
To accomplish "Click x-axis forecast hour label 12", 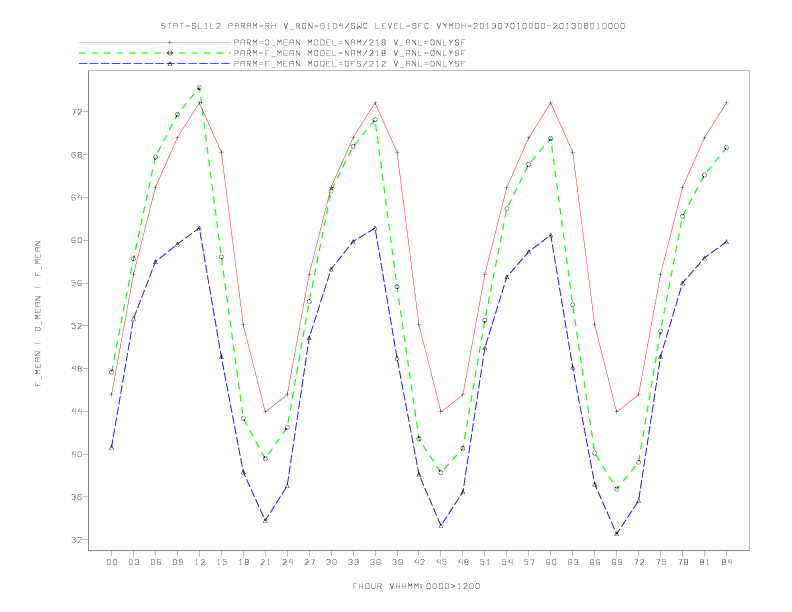I will click(200, 562).
